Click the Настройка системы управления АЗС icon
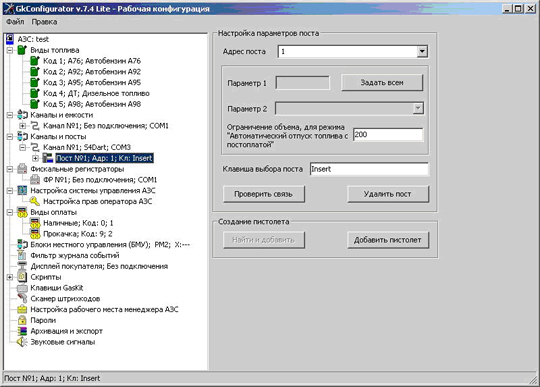 pyautogui.click(x=22, y=190)
